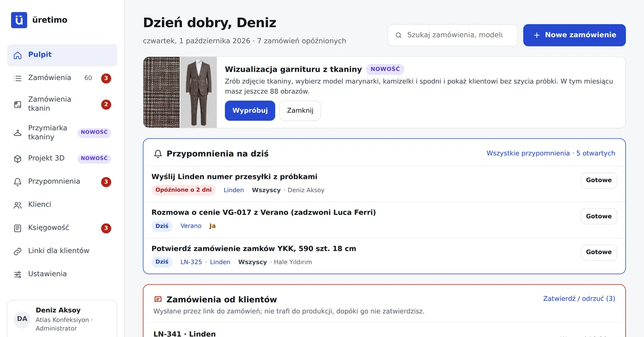Viewport: 644px width, 337px height.
Task: Click the Zamówienia list icon
Action: pos(17,78)
